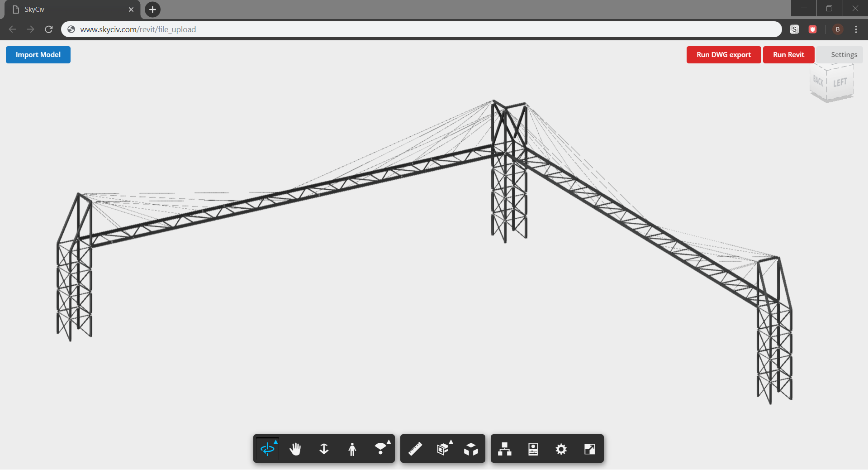Select the Pan hand tool
868x470 pixels.
[x=295, y=449]
